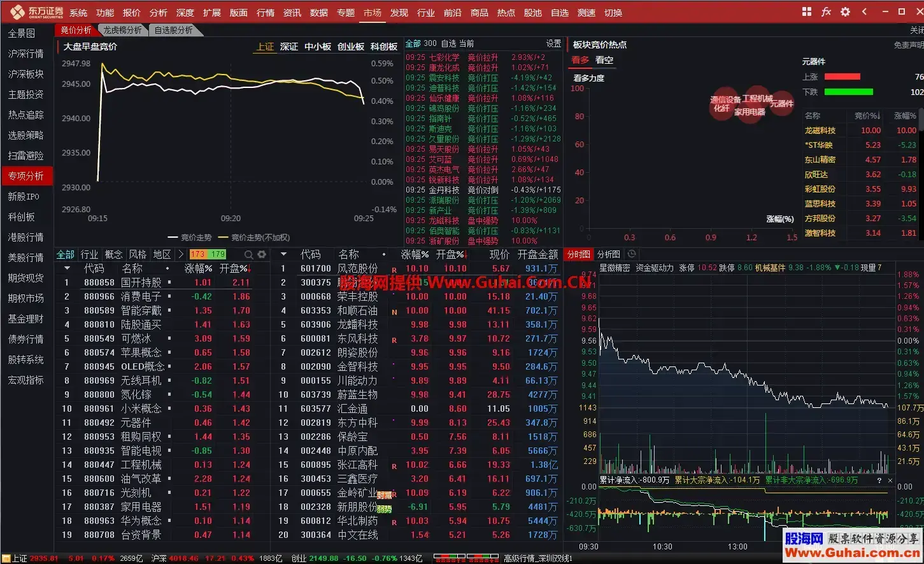Image resolution: width=924 pixels, height=564 pixels.
Task: Open the fx formula tool icon
Action: click(826, 11)
